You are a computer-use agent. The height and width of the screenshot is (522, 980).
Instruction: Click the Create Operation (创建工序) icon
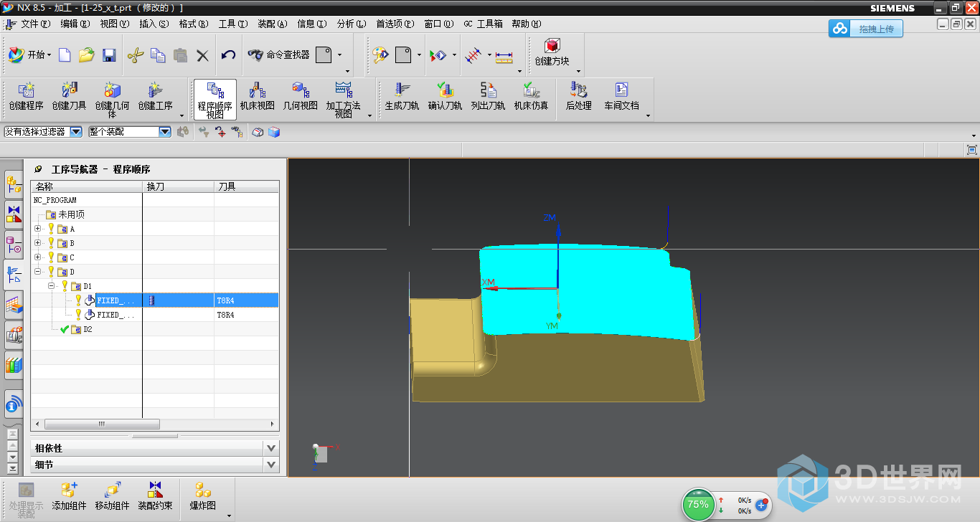[156, 98]
